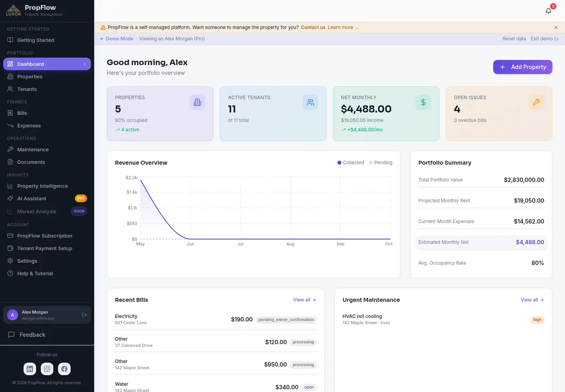Click the Property Intelligence chart icon
The image size is (565, 392).
click(x=10, y=186)
